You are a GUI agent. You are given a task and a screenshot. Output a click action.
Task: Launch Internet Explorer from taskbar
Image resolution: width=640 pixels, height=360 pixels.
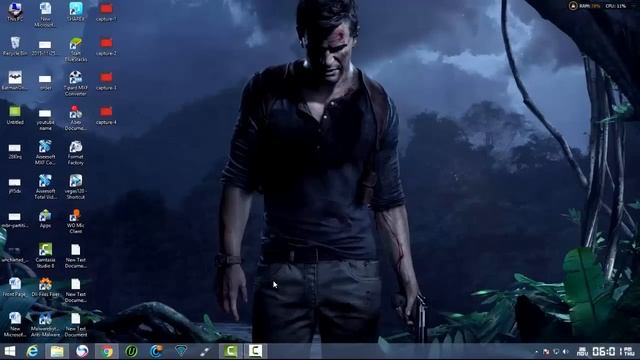point(32,351)
